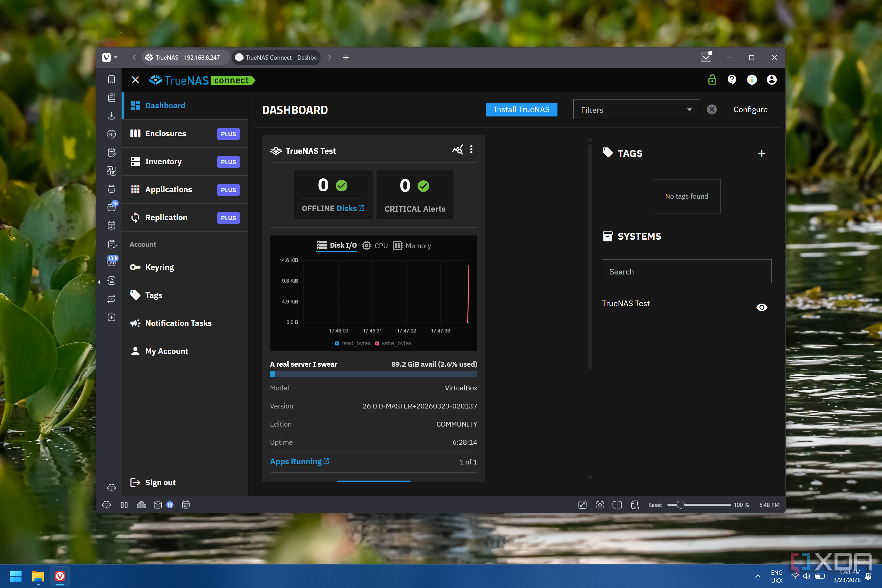Reset page zoom in the status bar
The width and height of the screenshot is (882, 588).
pyautogui.click(x=655, y=505)
